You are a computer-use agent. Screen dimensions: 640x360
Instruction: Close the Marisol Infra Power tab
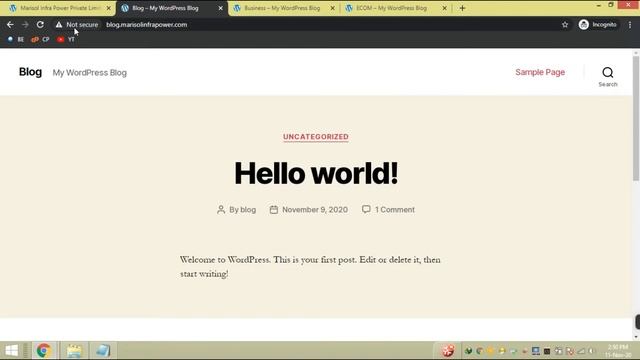109,8
